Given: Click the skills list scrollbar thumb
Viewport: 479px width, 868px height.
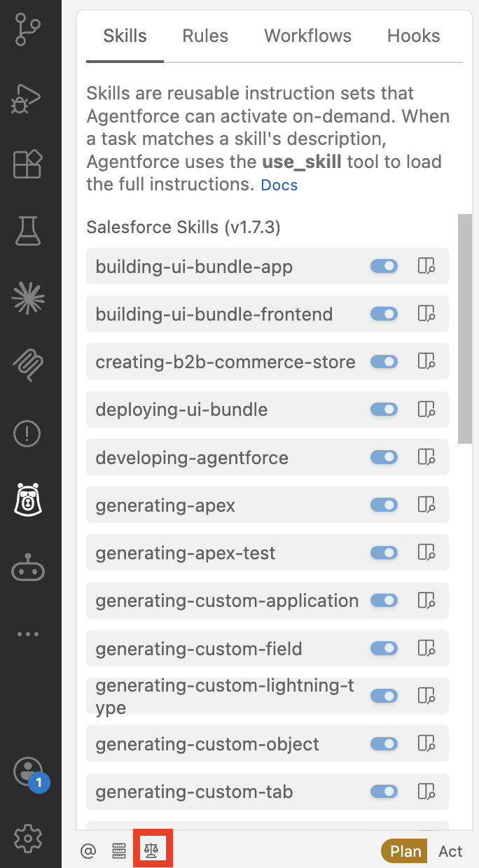Looking at the screenshot, I should pos(464,329).
